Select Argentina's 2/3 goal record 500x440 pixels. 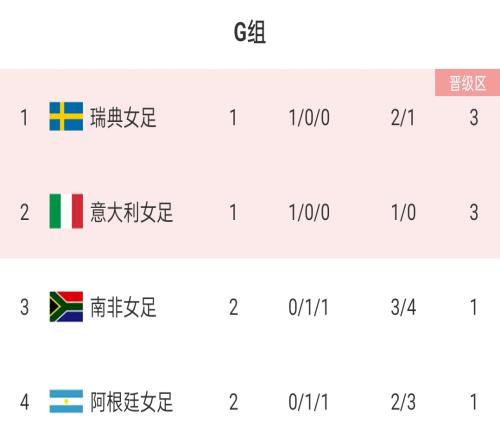pos(403,402)
